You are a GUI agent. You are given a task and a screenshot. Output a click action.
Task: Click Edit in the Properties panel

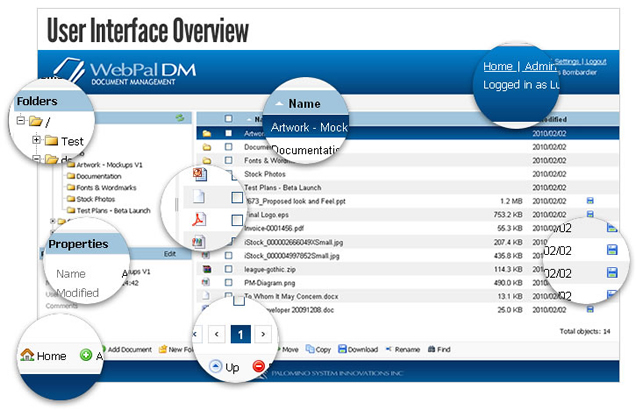170,254
